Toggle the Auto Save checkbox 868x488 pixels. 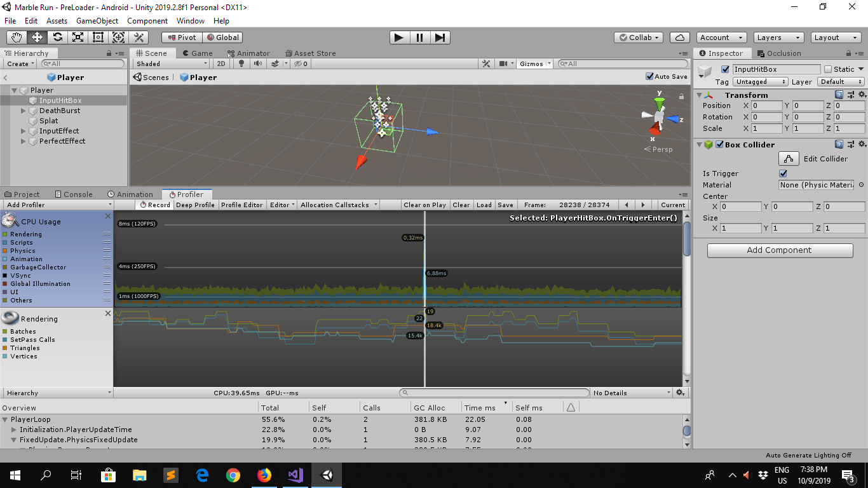[x=649, y=76]
